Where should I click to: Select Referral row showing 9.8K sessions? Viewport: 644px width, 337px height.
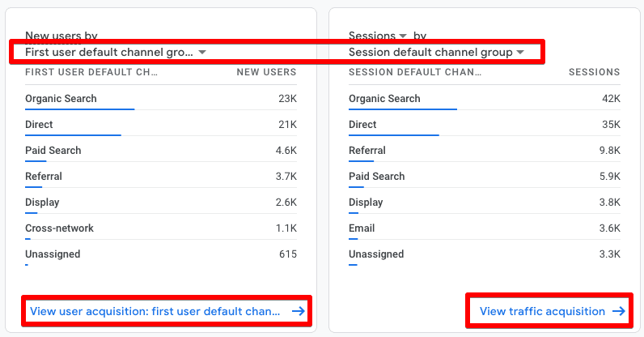tap(485, 150)
